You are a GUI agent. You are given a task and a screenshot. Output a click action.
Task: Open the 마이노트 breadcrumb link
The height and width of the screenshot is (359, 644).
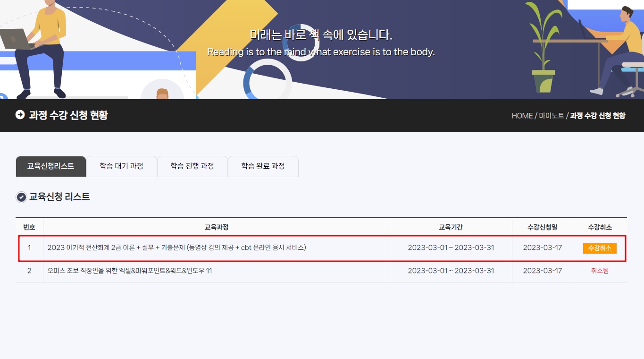tap(551, 116)
